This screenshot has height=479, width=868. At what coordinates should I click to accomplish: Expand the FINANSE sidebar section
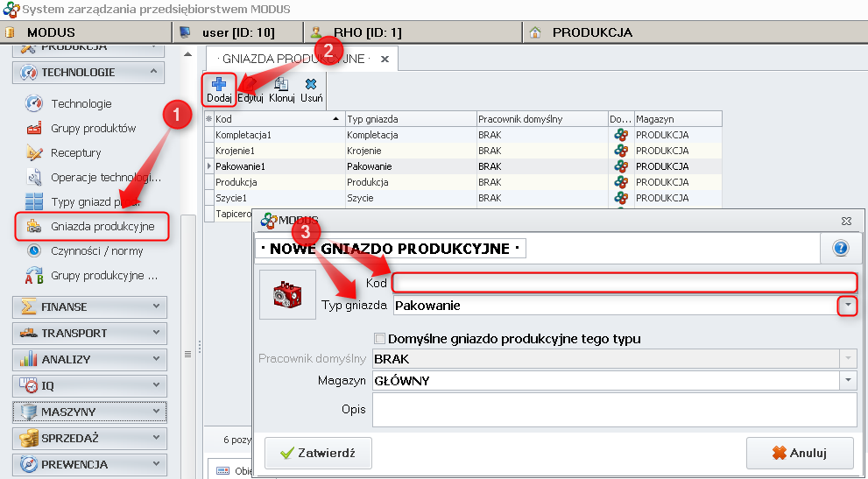[89, 306]
